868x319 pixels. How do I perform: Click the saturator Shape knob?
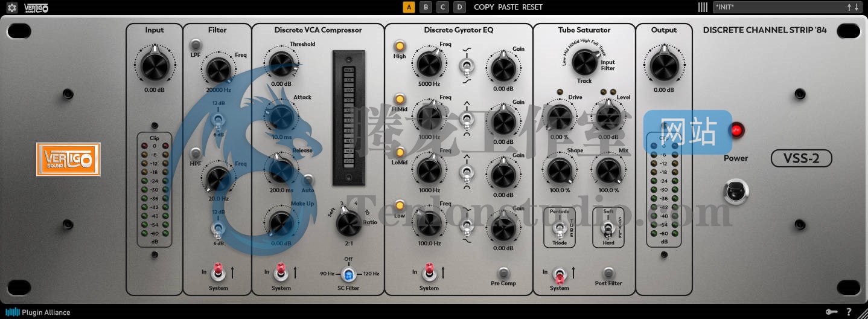tap(559, 170)
